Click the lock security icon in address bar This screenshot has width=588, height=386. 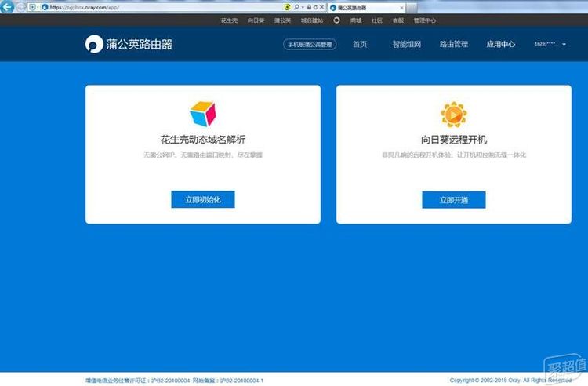[309, 6]
